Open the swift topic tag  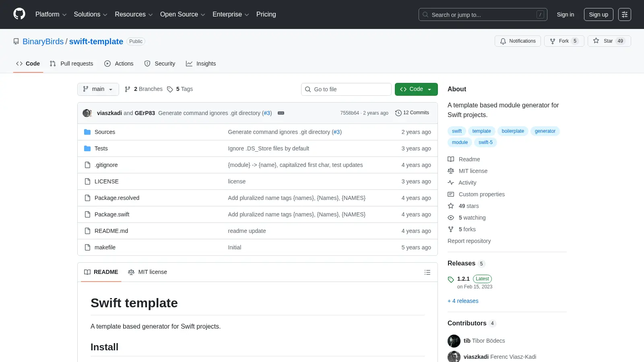(x=457, y=131)
